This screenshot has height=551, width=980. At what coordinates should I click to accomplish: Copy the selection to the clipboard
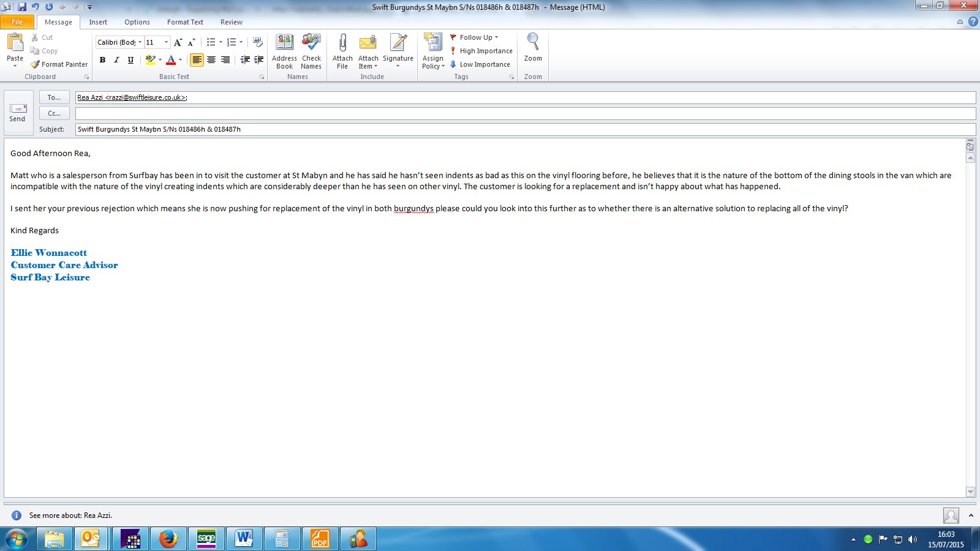click(x=44, y=51)
